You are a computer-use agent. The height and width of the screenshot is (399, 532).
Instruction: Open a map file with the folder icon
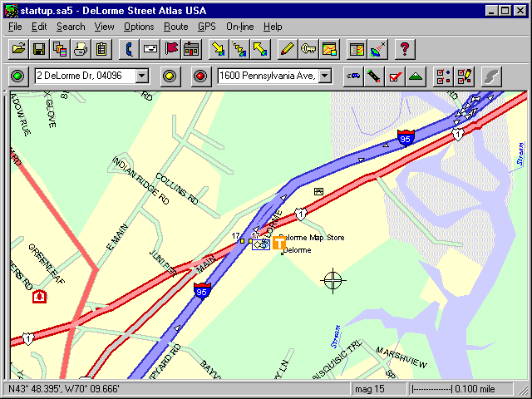point(18,50)
